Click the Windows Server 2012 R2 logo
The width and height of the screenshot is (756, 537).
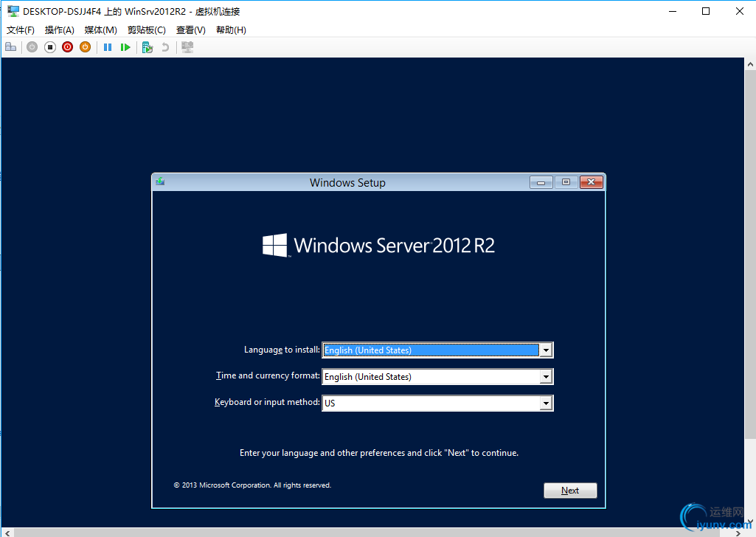pyautogui.click(x=378, y=246)
